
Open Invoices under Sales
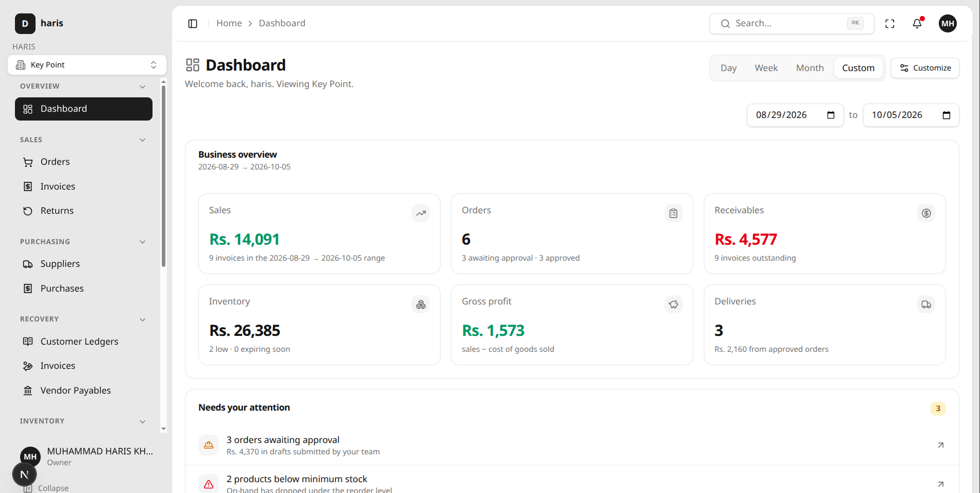point(83,186)
